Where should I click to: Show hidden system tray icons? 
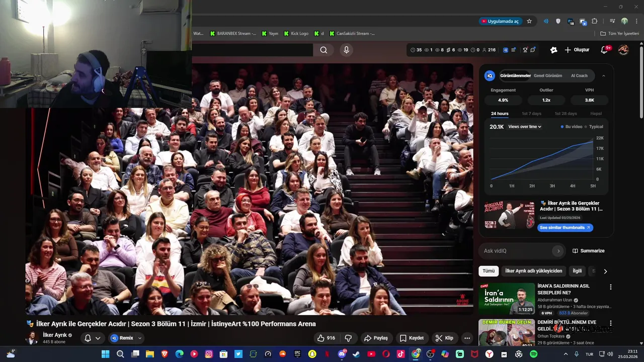(566, 354)
